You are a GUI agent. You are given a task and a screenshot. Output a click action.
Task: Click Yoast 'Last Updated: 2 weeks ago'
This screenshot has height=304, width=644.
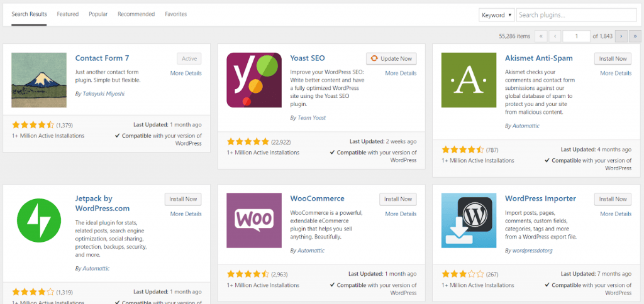point(383,141)
